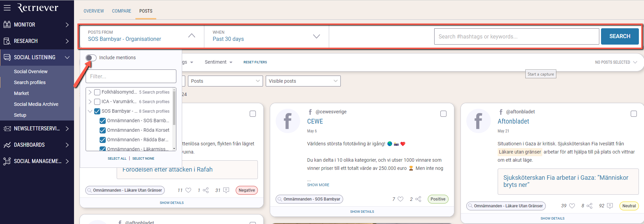The height and width of the screenshot is (224, 644).
Task: Click Select None in profile list
Action: click(143, 159)
